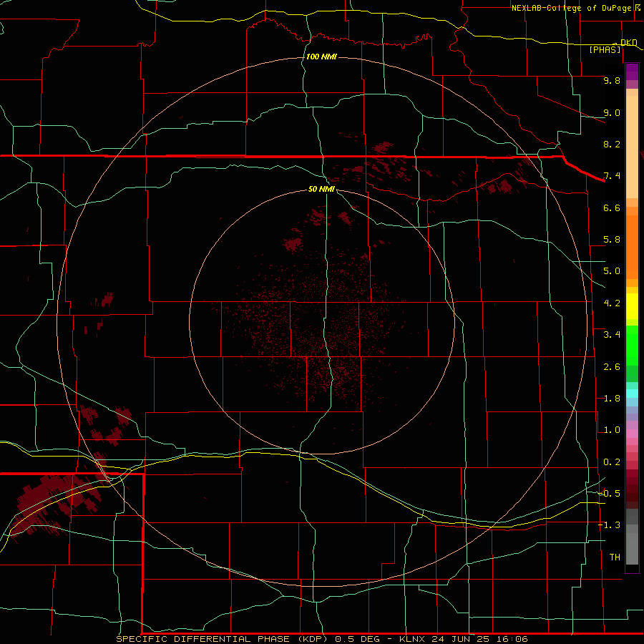Click the [PHAS] unit label above the legend
Image resolution: width=644 pixels, height=644 pixels.
coord(605,49)
